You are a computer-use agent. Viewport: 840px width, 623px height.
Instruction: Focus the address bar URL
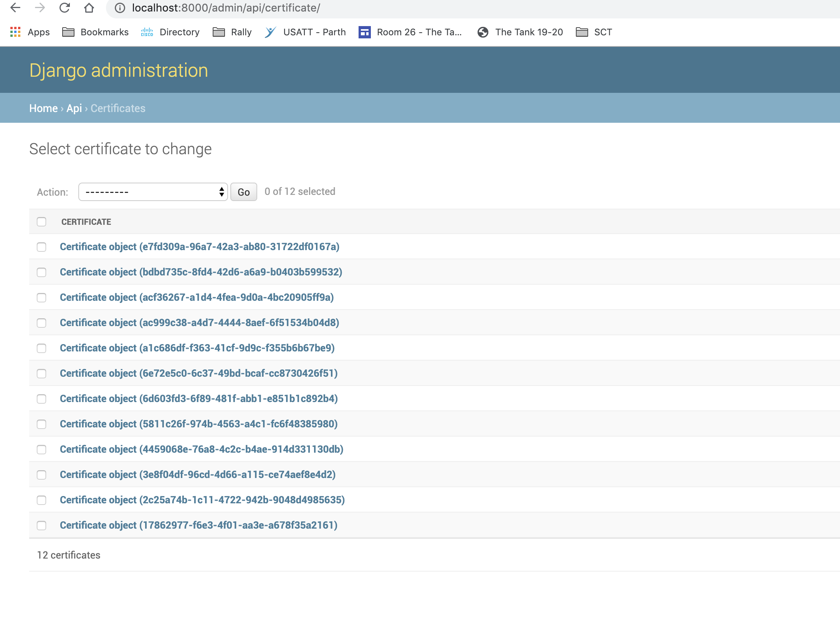[x=226, y=8]
